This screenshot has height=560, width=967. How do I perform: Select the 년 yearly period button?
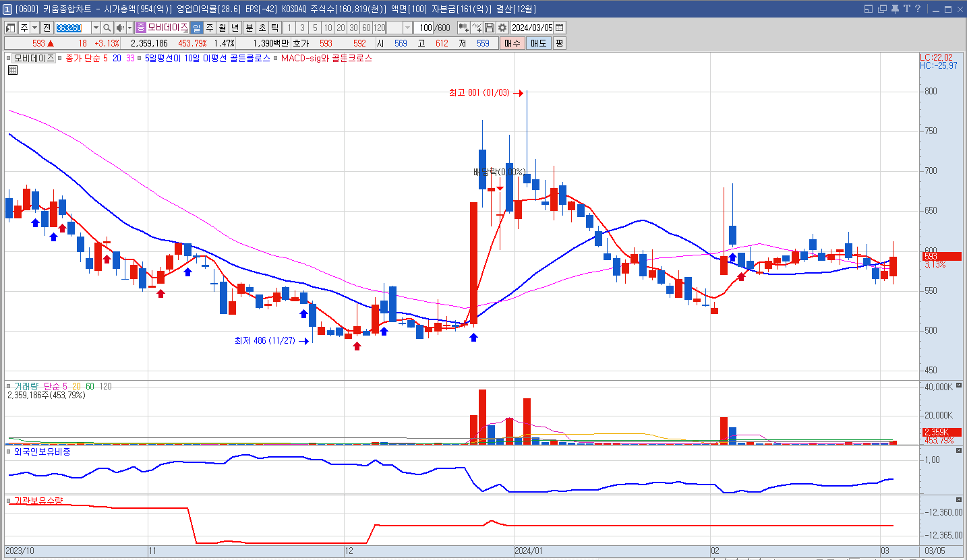coord(235,28)
